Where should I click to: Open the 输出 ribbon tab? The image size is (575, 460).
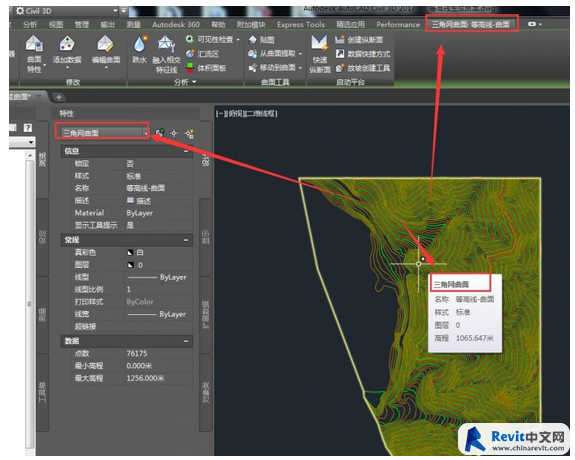click(x=107, y=25)
